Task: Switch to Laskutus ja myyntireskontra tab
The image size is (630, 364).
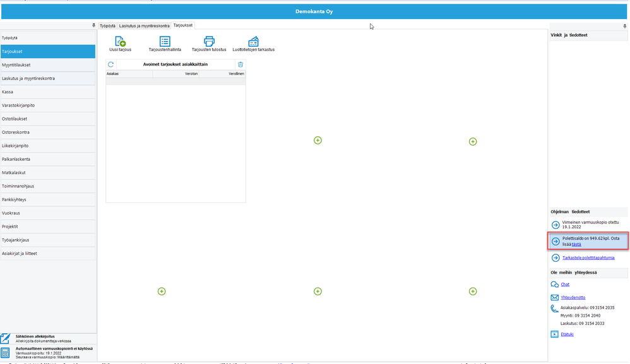Action: pos(144,26)
